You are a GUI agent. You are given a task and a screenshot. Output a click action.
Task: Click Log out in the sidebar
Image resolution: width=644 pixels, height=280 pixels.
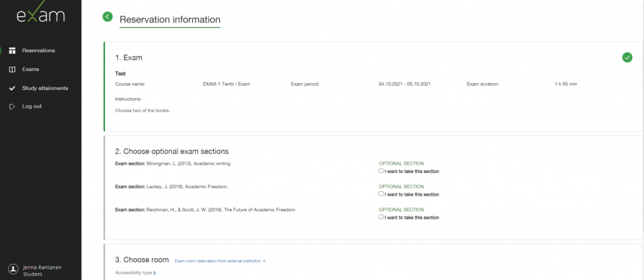(x=31, y=106)
